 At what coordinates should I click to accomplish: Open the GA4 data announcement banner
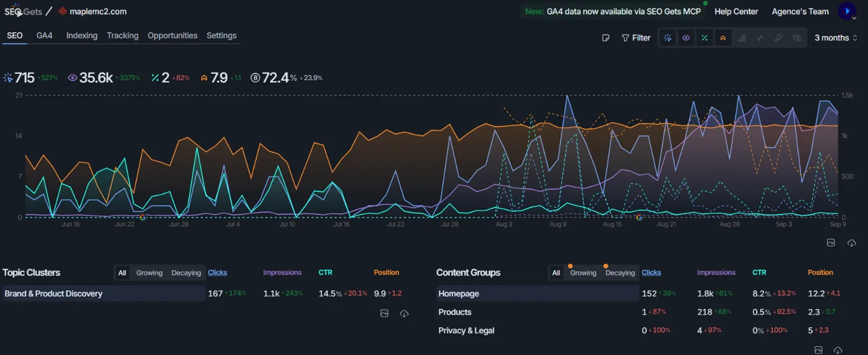[x=613, y=11]
